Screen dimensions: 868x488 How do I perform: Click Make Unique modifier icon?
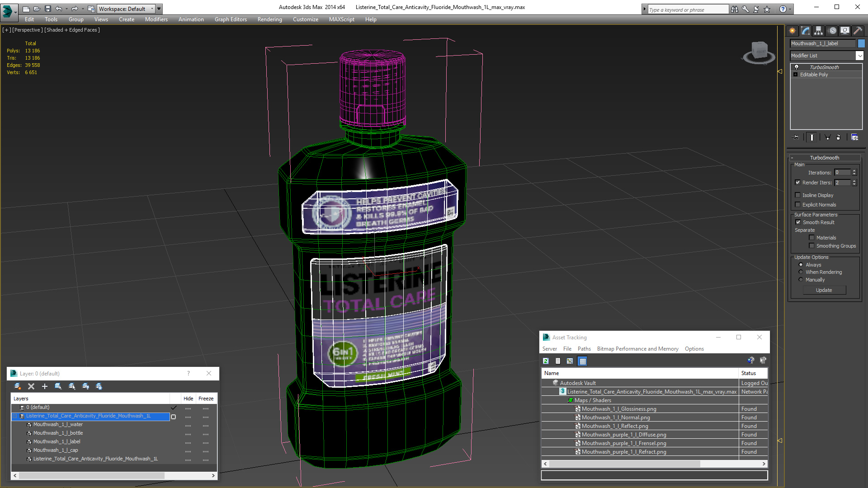pyautogui.click(x=827, y=137)
